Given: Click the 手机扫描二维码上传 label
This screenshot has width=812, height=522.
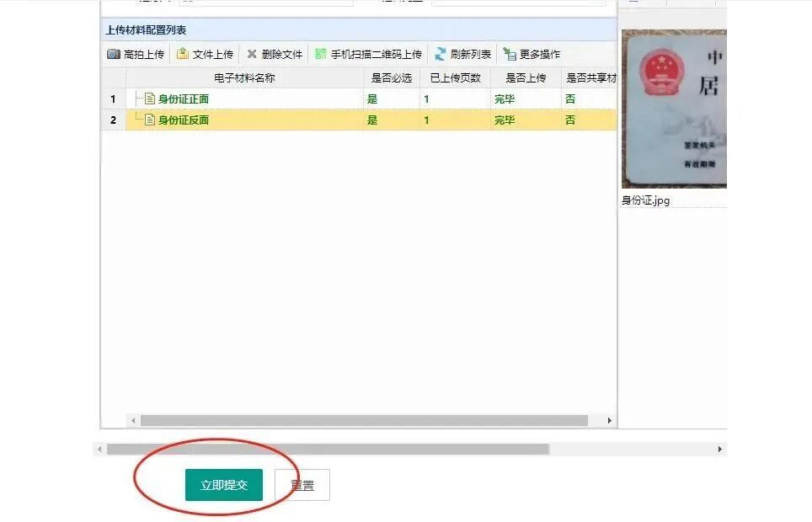Looking at the screenshot, I should point(376,55).
